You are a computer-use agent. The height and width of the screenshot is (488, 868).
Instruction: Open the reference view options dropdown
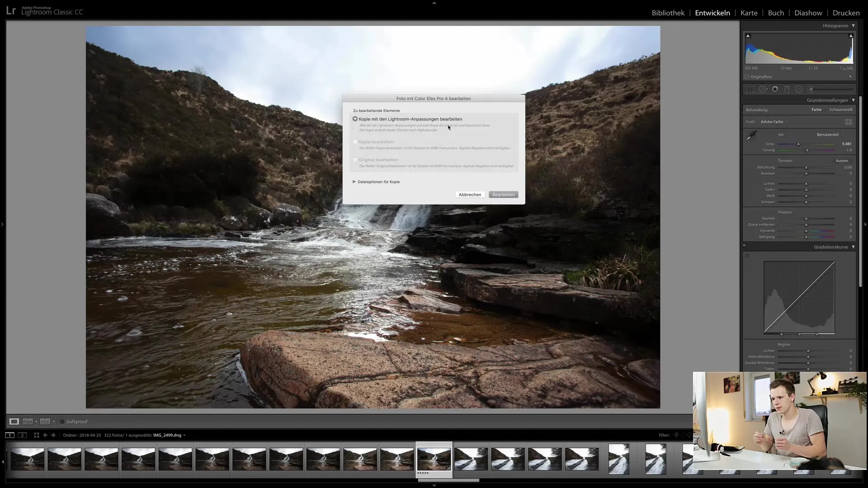tap(53, 422)
